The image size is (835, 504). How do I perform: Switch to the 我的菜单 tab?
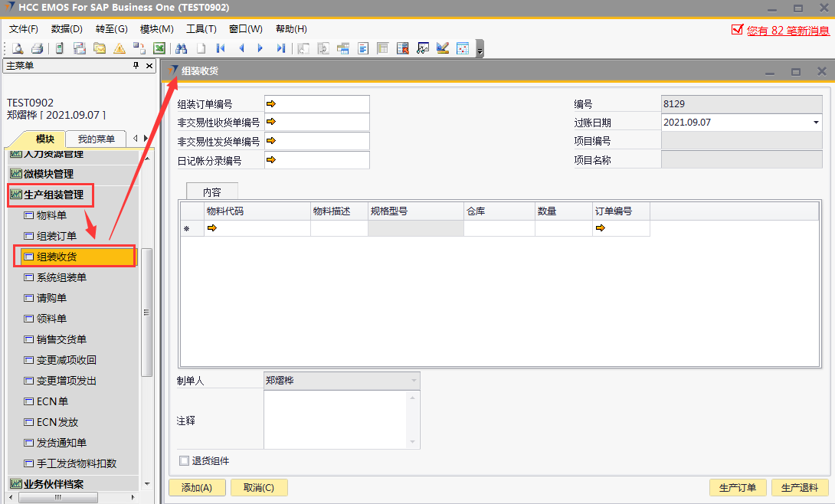click(96, 139)
